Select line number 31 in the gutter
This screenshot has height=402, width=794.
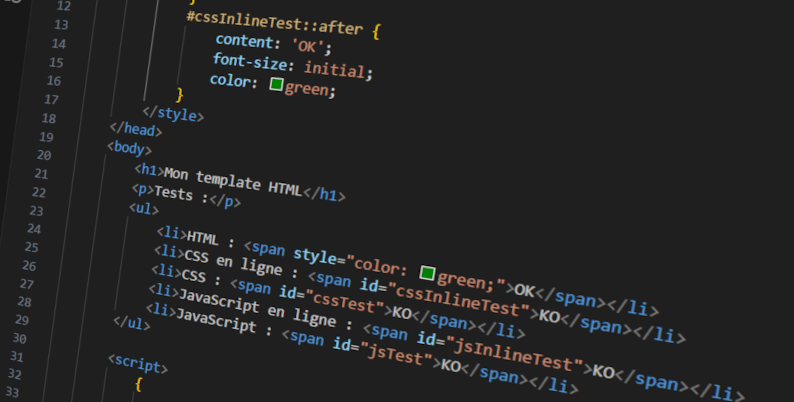[x=17, y=357]
